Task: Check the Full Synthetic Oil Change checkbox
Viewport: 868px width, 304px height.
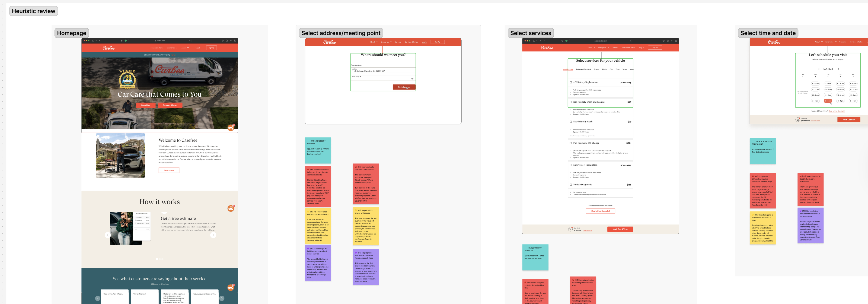Action: [x=571, y=143]
